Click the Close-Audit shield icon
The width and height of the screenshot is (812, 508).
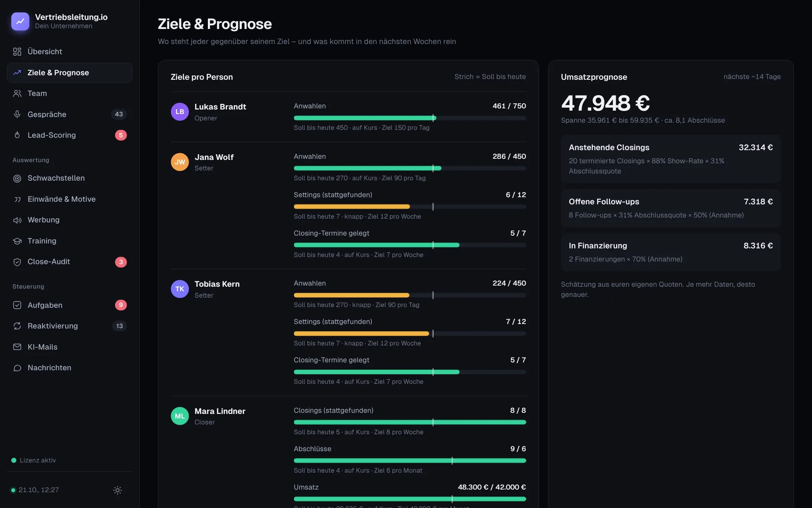(x=17, y=262)
